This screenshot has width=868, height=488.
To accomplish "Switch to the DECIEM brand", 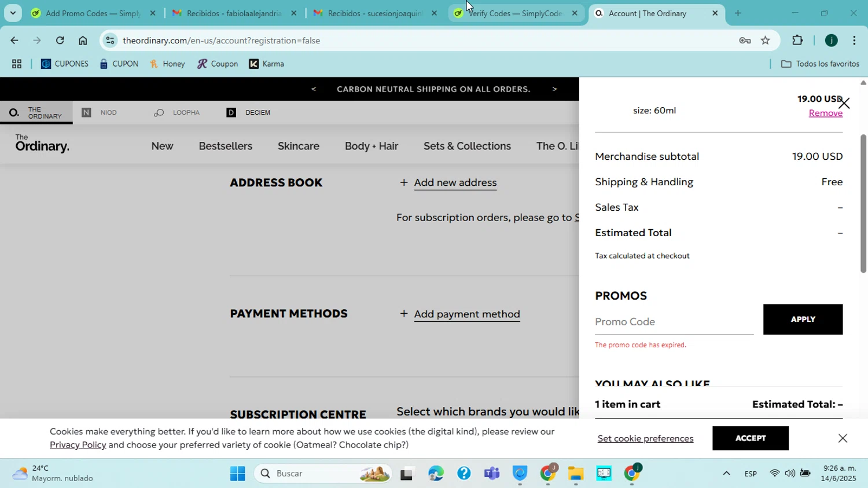I will pos(248,112).
